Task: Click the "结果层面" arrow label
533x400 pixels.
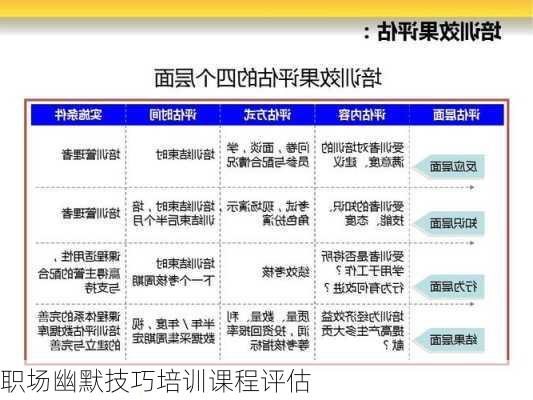Action: coord(449,340)
